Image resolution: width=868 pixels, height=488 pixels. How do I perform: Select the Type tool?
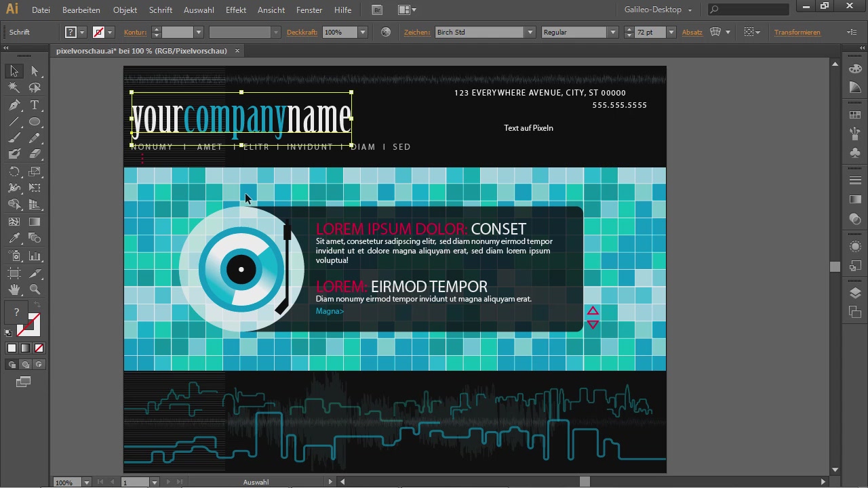[35, 105]
